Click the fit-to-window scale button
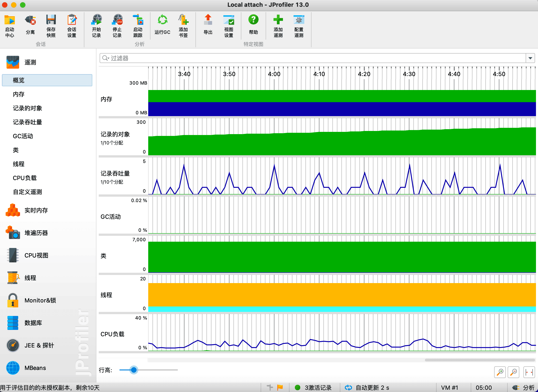Viewport: 538px width, 392px height. coord(529,372)
